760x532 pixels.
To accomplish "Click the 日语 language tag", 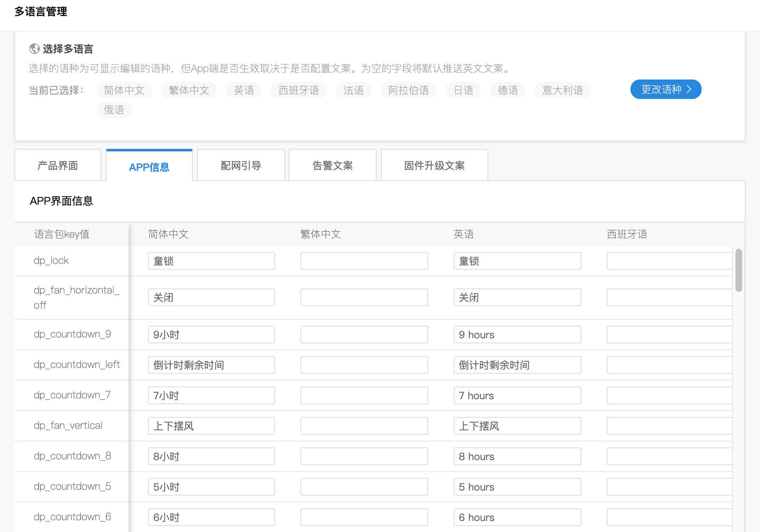I will click(463, 90).
